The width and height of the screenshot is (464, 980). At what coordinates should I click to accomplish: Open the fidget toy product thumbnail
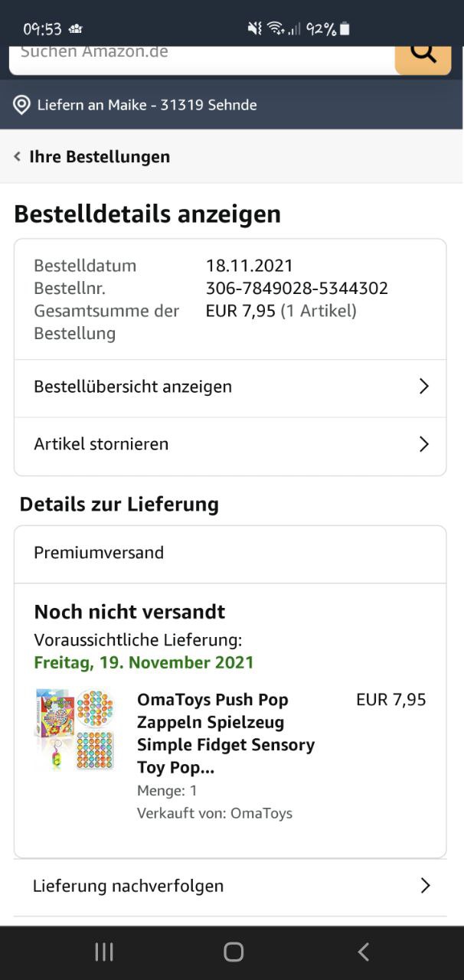pos(74,729)
